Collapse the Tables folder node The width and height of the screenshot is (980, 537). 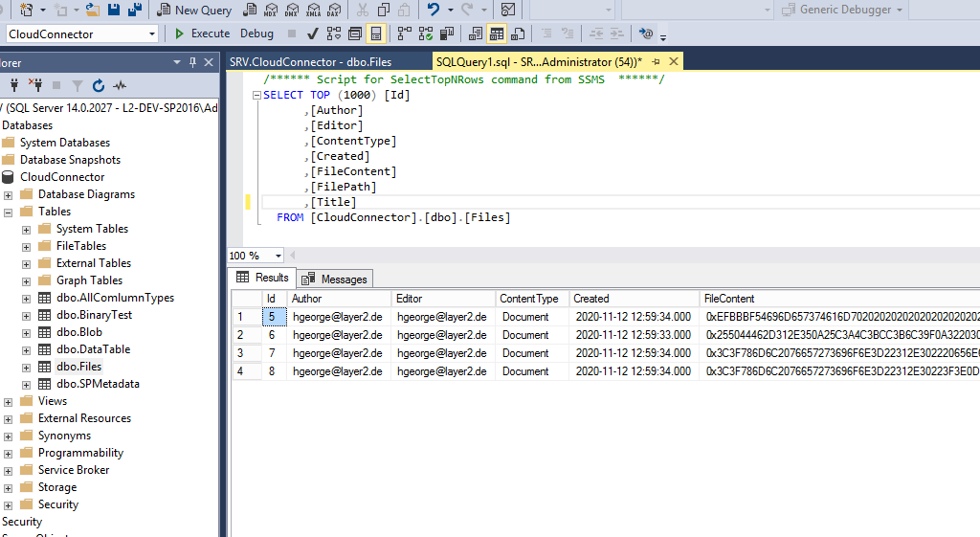9,212
